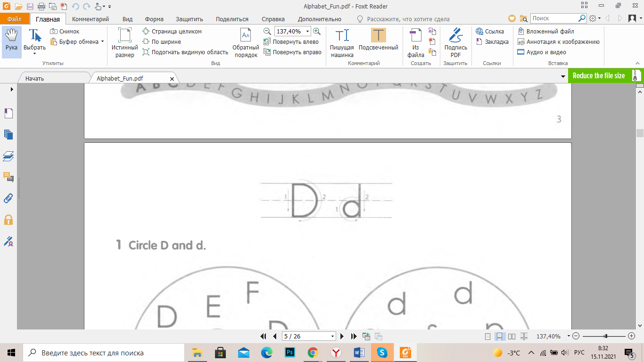Print document via printer icon
The height and width of the screenshot is (362, 644).
tap(41, 7)
